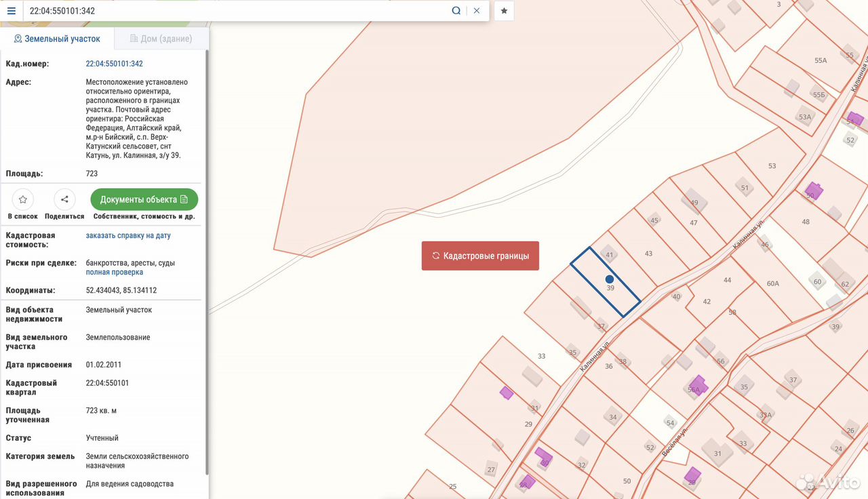The image size is (868, 499).
Task: Clear the search field with X icon
Action: coord(477,11)
